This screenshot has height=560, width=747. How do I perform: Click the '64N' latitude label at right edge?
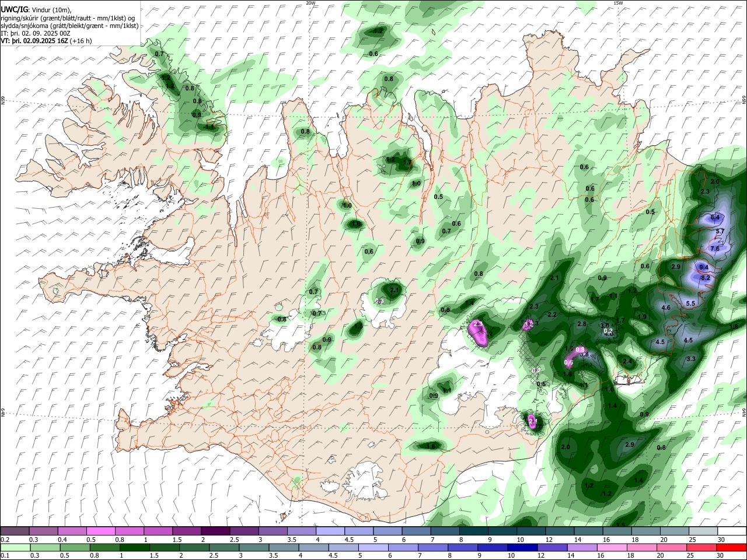[x=744, y=412]
